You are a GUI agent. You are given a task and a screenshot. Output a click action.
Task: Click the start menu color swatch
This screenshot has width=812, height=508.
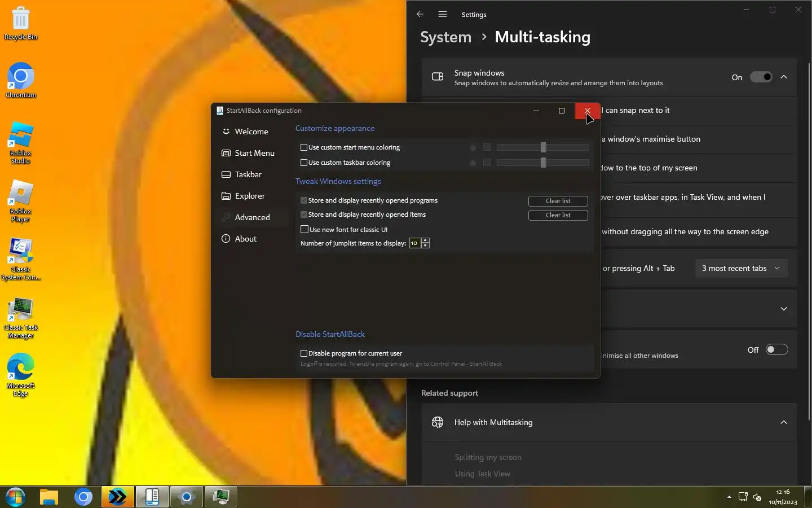[487, 147]
